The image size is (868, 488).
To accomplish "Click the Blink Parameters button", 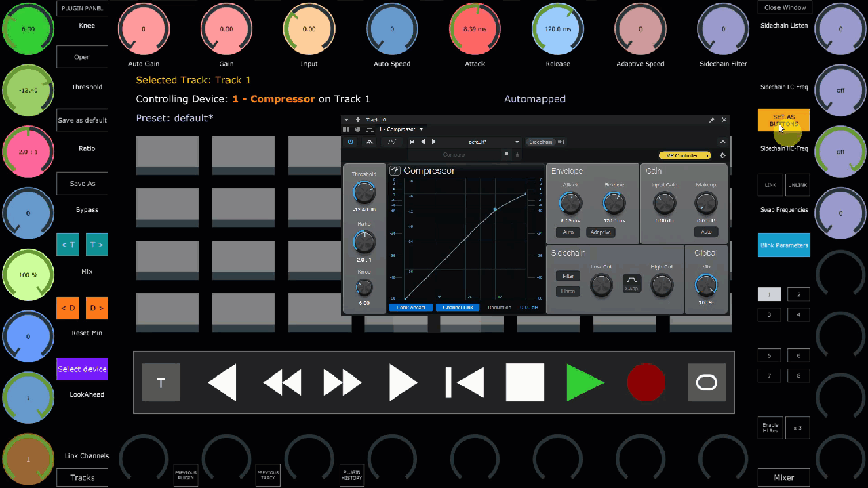I will click(x=784, y=245).
